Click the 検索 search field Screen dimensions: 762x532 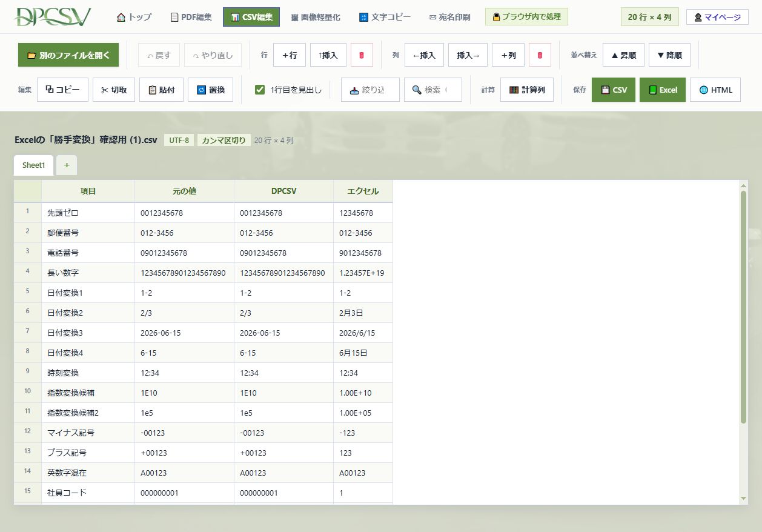tap(433, 90)
